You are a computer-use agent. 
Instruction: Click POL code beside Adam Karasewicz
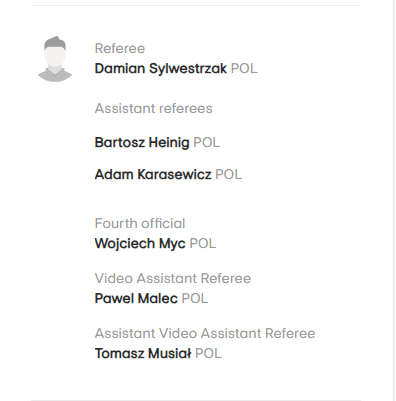point(229,174)
